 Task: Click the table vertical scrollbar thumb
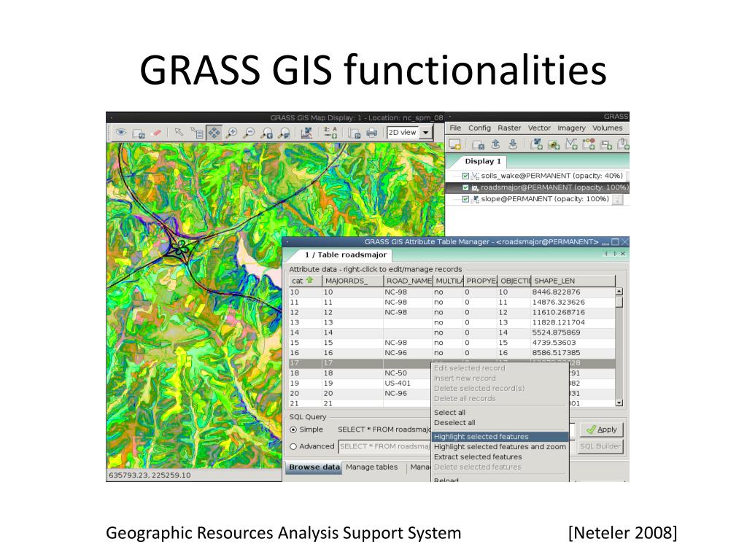619,303
